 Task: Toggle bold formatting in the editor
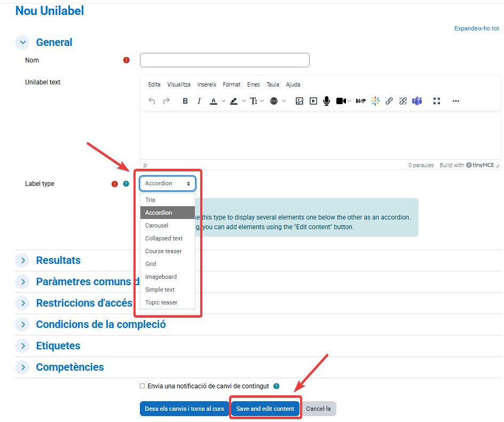coord(185,101)
